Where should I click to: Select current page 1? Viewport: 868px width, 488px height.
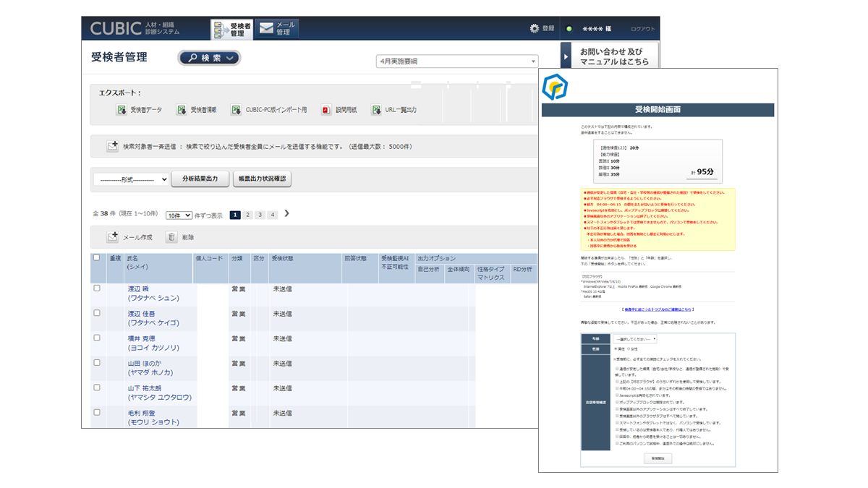235,215
